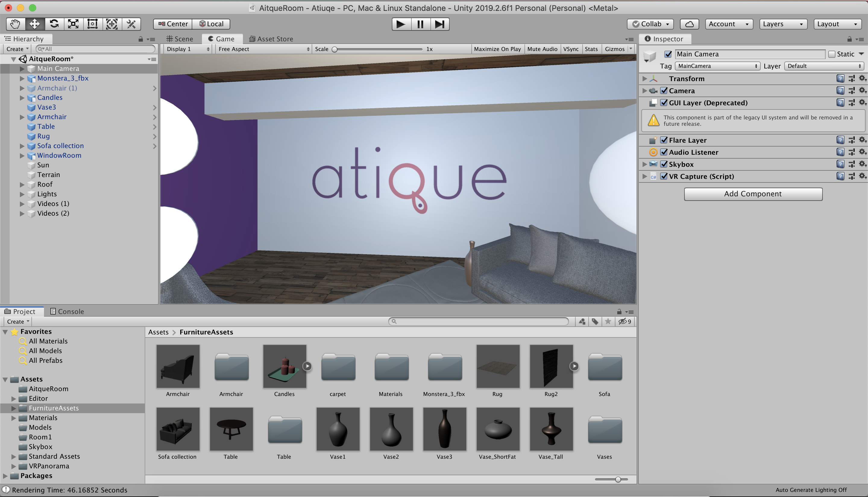
Task: Switch to the Console tab
Action: point(67,311)
